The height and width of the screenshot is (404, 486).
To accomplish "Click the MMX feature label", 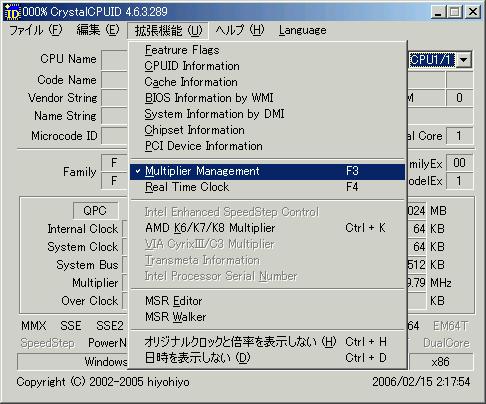I will tap(34, 326).
